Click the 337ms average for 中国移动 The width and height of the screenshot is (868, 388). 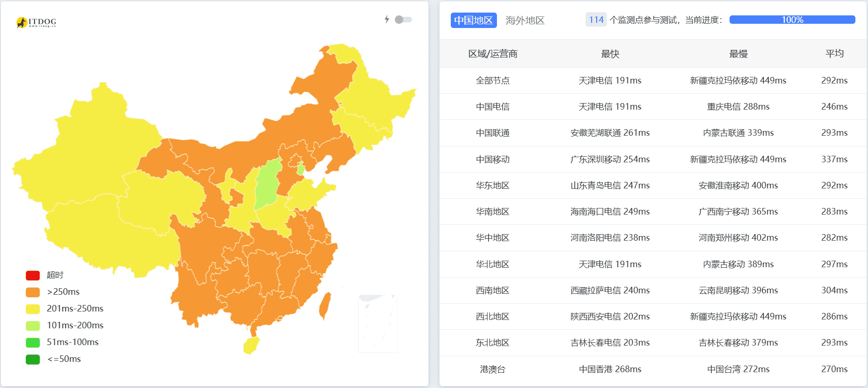click(x=834, y=159)
